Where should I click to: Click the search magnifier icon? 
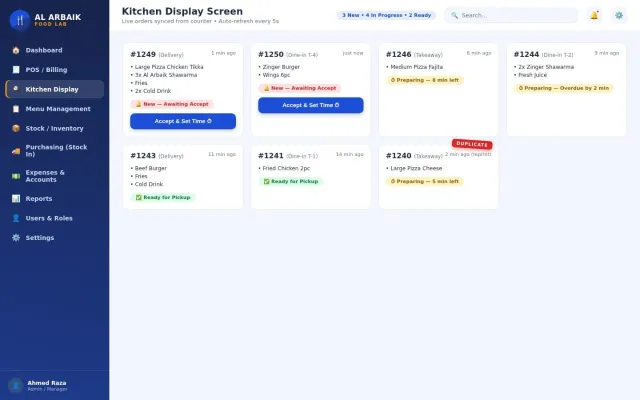pyautogui.click(x=454, y=16)
